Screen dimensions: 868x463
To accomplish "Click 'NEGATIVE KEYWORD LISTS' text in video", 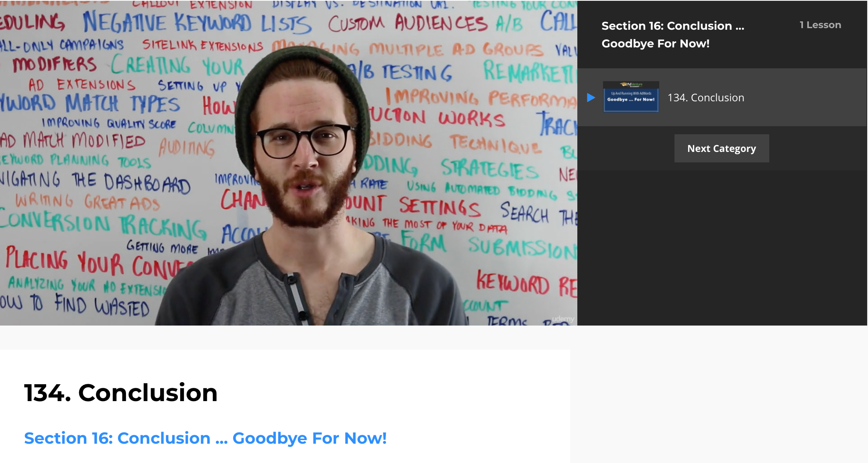I will point(197,23).
